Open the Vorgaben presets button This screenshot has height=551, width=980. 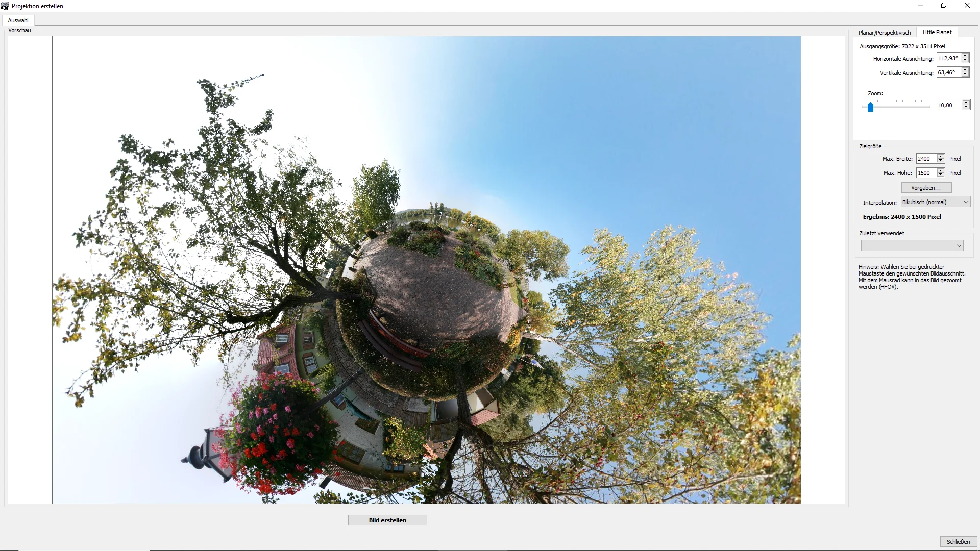click(x=926, y=188)
